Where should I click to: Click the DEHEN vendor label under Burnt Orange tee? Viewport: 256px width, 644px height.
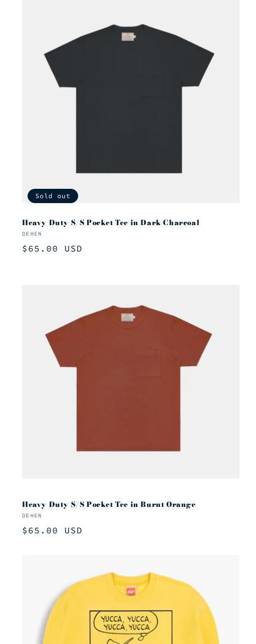click(x=32, y=516)
